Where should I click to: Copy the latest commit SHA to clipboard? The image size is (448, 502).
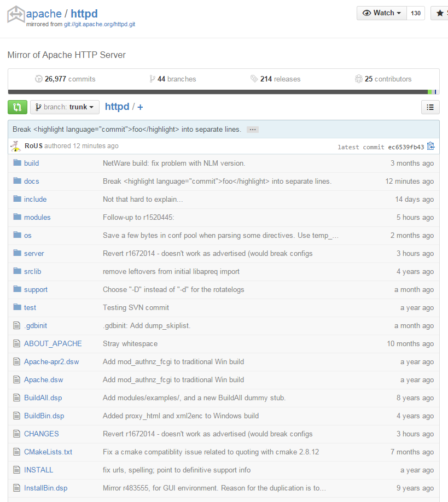pos(430,147)
